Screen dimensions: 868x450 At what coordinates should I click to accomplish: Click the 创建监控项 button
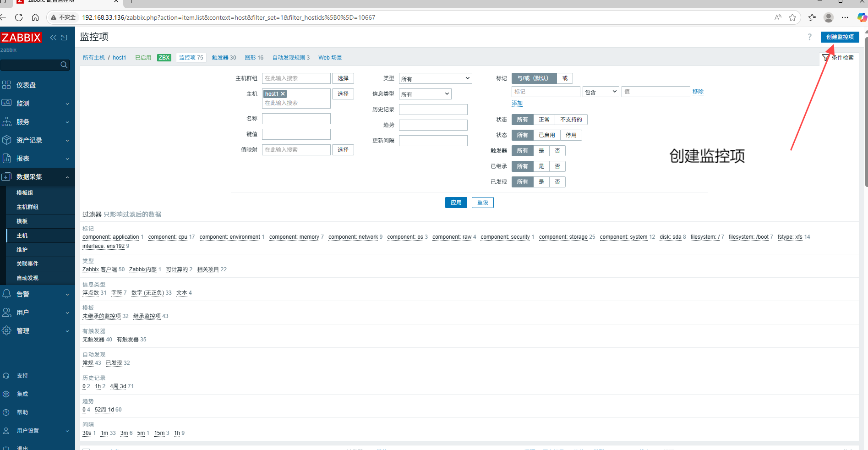840,37
